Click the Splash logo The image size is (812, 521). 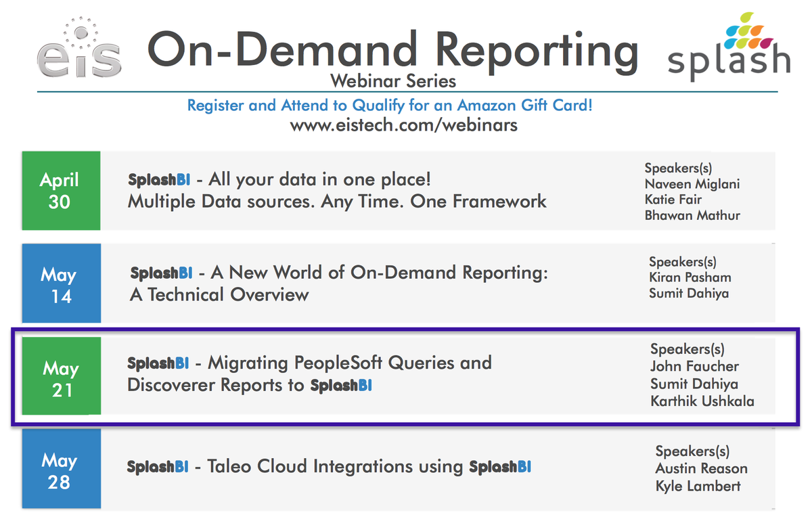coord(728,45)
